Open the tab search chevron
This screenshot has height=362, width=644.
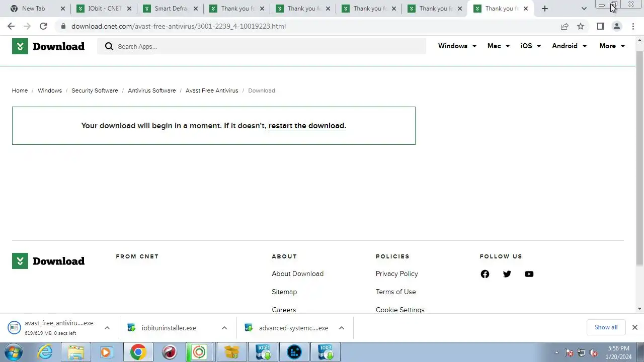coord(584,9)
